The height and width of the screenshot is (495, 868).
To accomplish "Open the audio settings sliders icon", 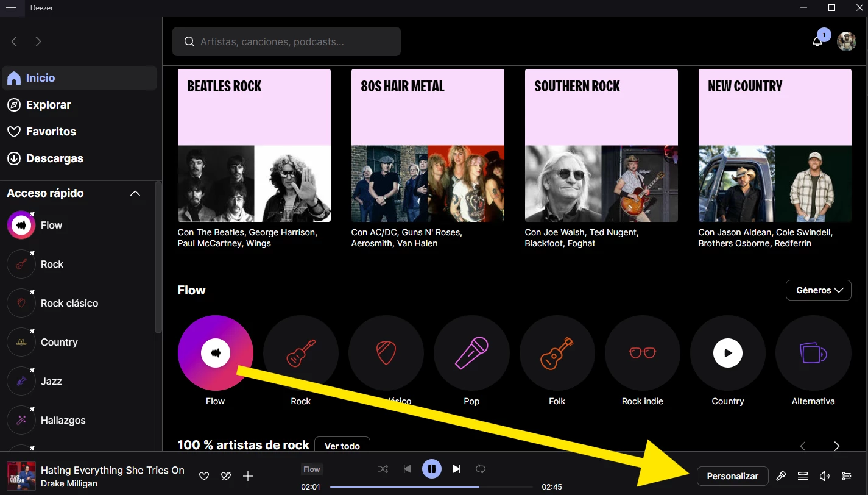I will tap(847, 476).
